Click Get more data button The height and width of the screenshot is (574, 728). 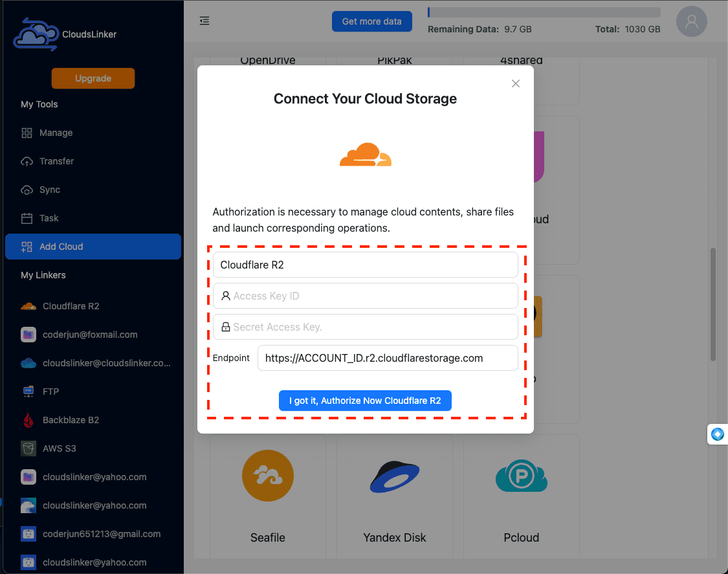[x=372, y=21]
